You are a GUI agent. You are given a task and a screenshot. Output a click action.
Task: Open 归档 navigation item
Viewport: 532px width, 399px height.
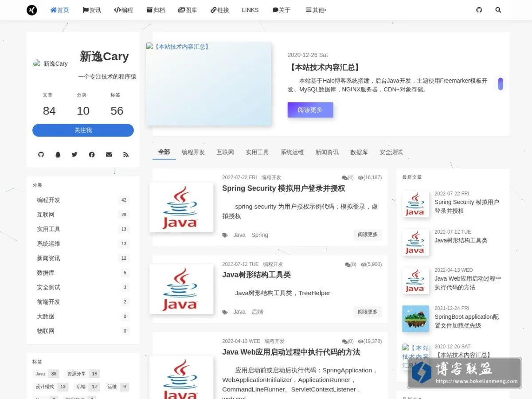pyautogui.click(x=156, y=10)
